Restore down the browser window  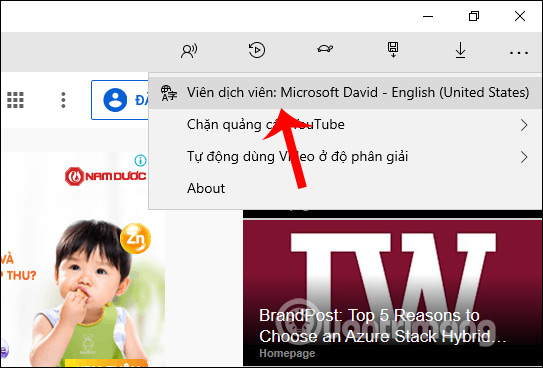coord(474,16)
